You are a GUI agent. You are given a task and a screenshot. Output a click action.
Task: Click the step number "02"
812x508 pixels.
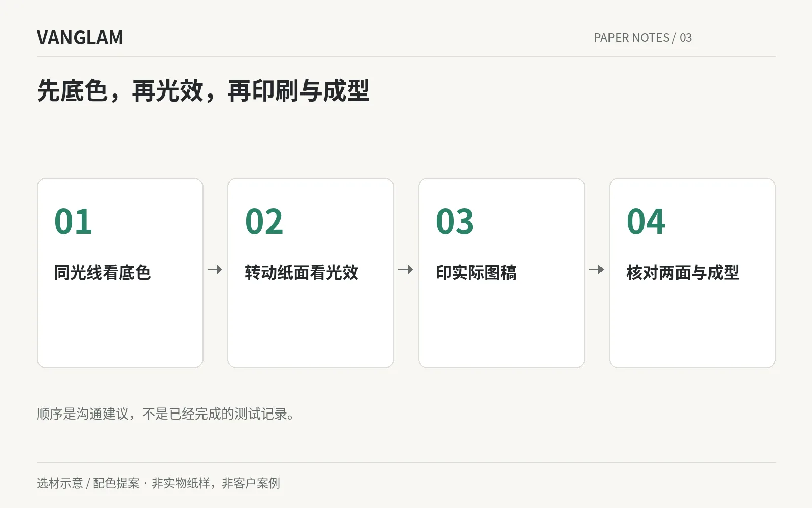(264, 221)
